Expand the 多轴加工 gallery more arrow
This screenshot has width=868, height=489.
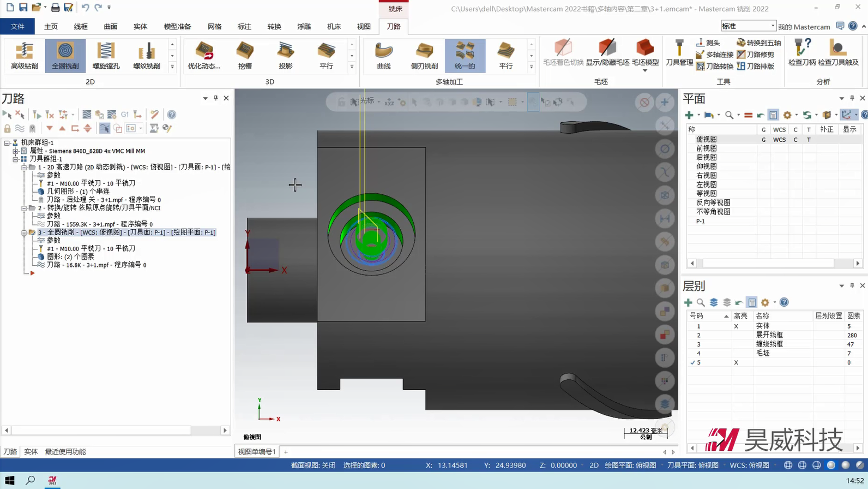531,67
